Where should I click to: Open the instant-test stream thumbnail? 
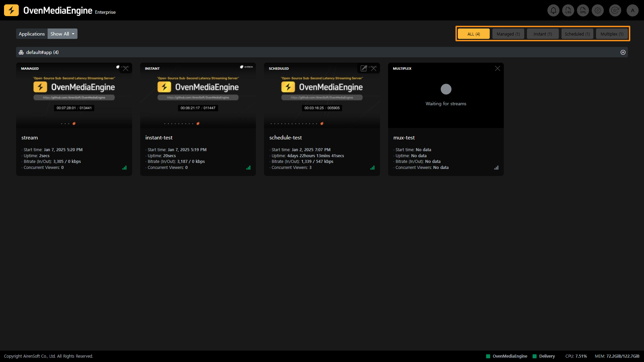(198, 96)
